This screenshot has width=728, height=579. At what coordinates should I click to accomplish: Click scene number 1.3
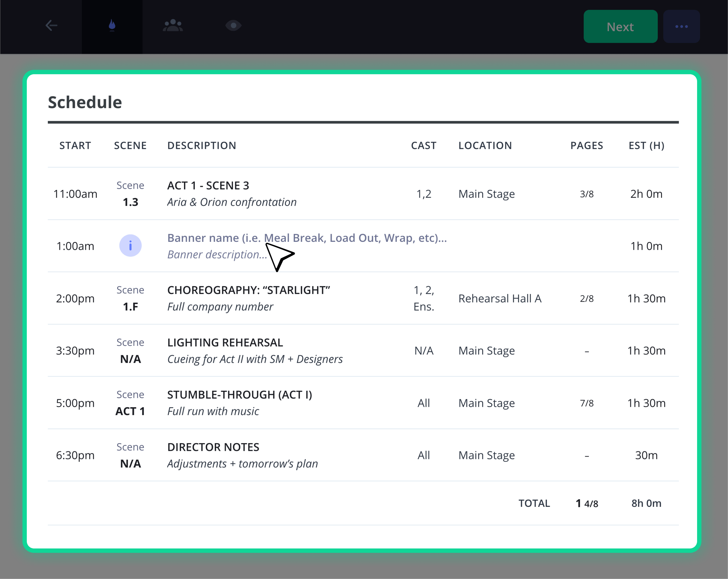point(130,202)
